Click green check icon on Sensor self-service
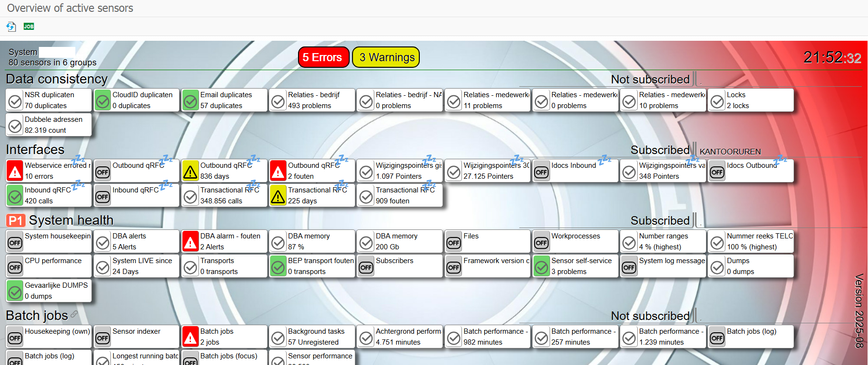868x365 pixels. (x=542, y=267)
